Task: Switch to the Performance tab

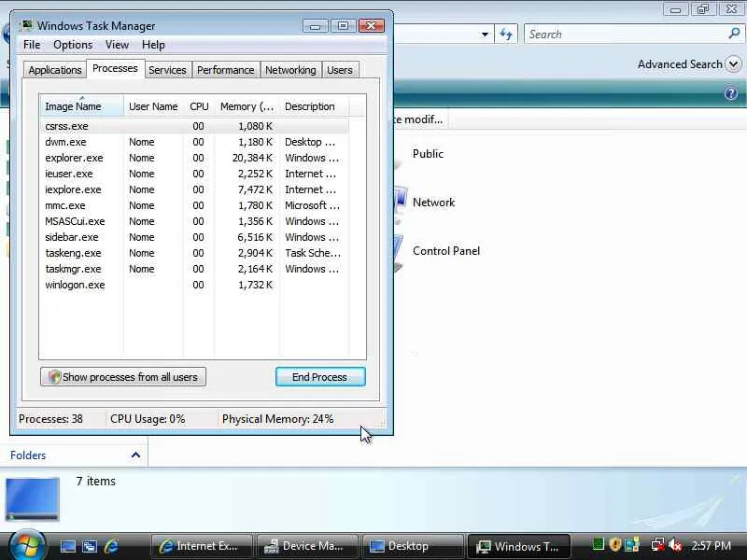Action: [x=225, y=70]
